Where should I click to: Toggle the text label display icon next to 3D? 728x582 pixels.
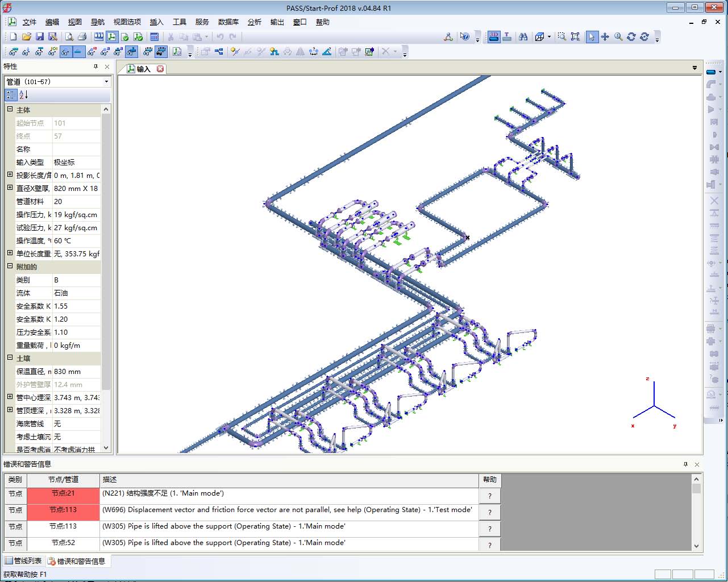507,36
